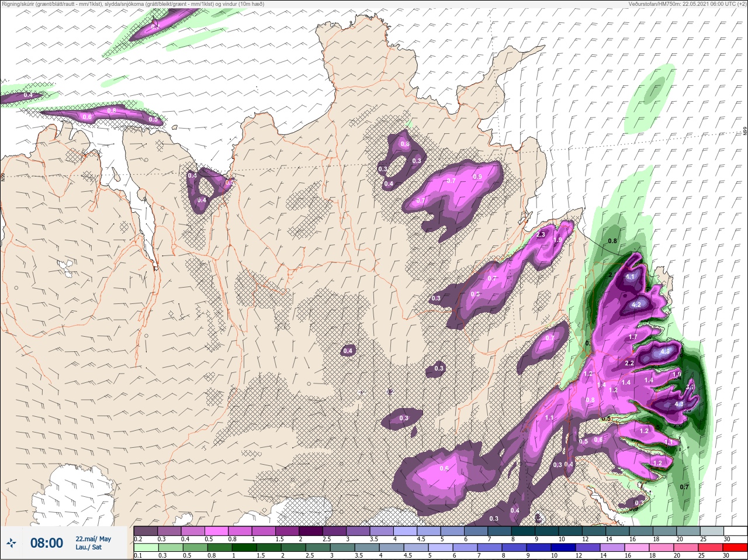Click the 4.1 precipitation value on the map
This screenshot has width=748, height=560.
630,276
